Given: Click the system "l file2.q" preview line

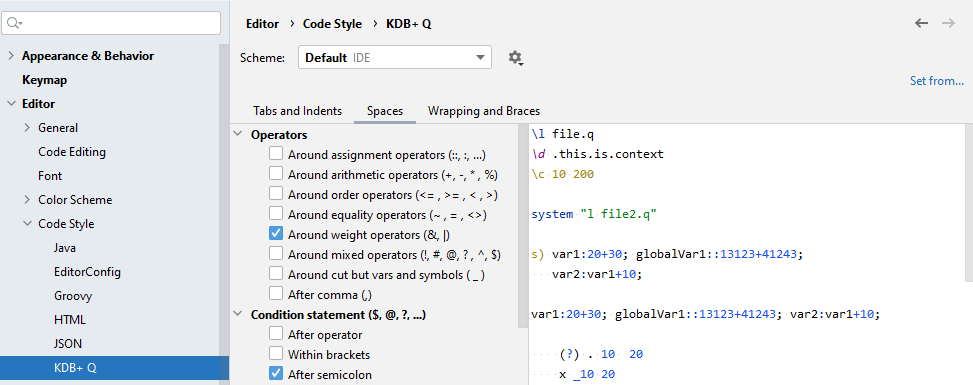Looking at the screenshot, I should pyautogui.click(x=594, y=214).
